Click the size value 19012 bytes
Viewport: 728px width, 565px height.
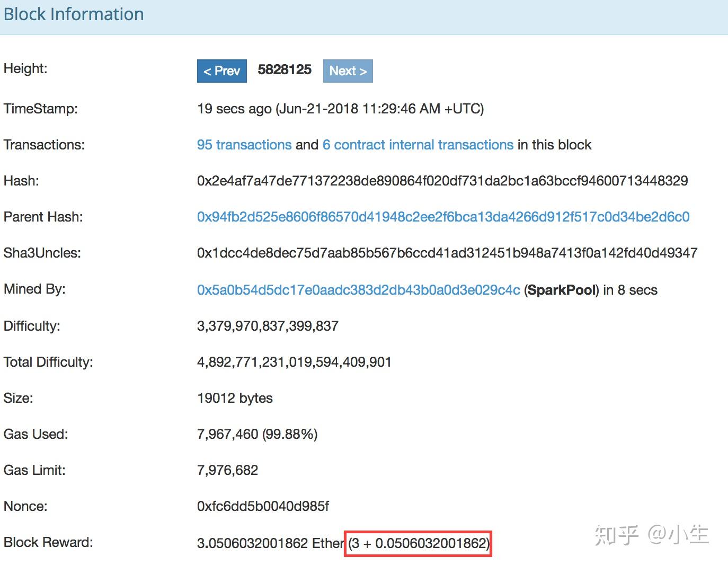235,398
